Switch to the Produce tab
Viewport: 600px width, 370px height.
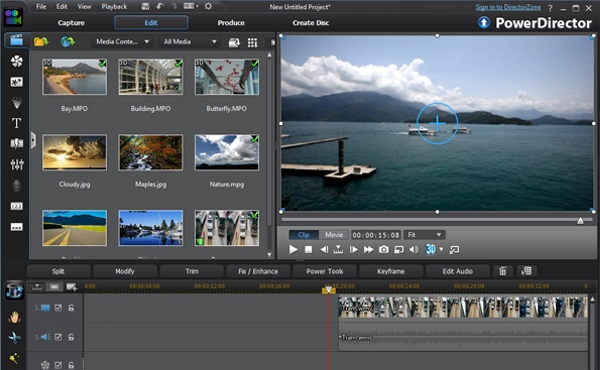[x=231, y=23]
